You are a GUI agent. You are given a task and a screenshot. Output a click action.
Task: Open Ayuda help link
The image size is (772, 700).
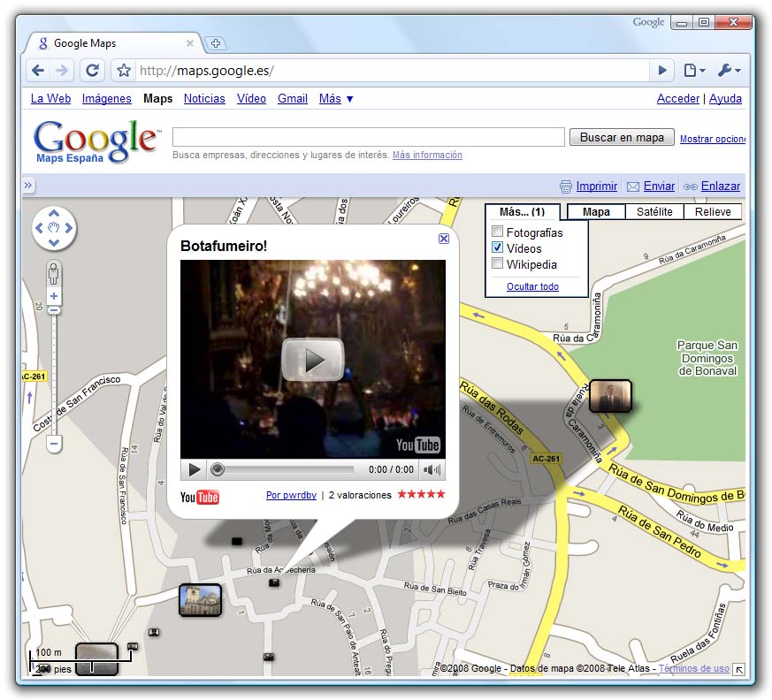tap(725, 98)
